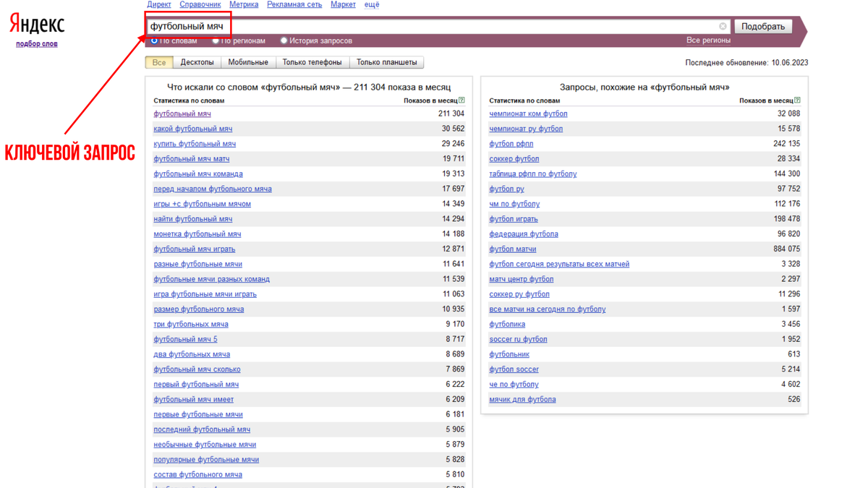Open the популярные футбольные мячи query
868x488 pixels.
[x=206, y=460]
